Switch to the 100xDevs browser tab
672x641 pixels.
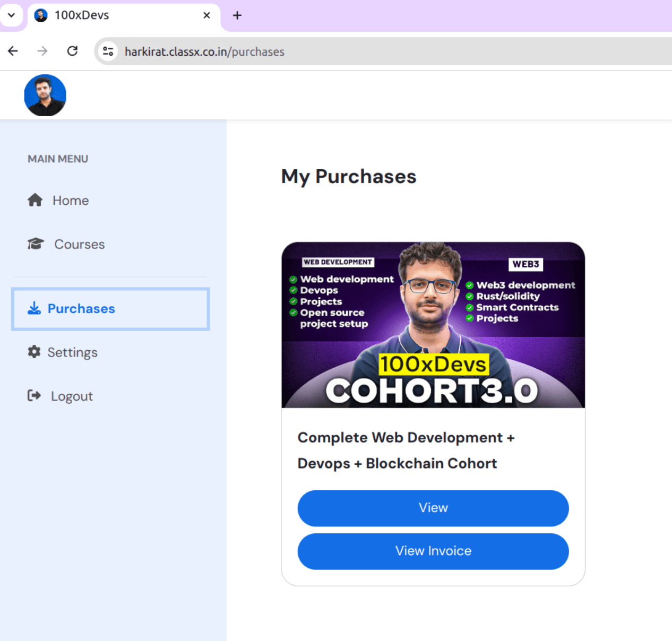tap(106, 15)
